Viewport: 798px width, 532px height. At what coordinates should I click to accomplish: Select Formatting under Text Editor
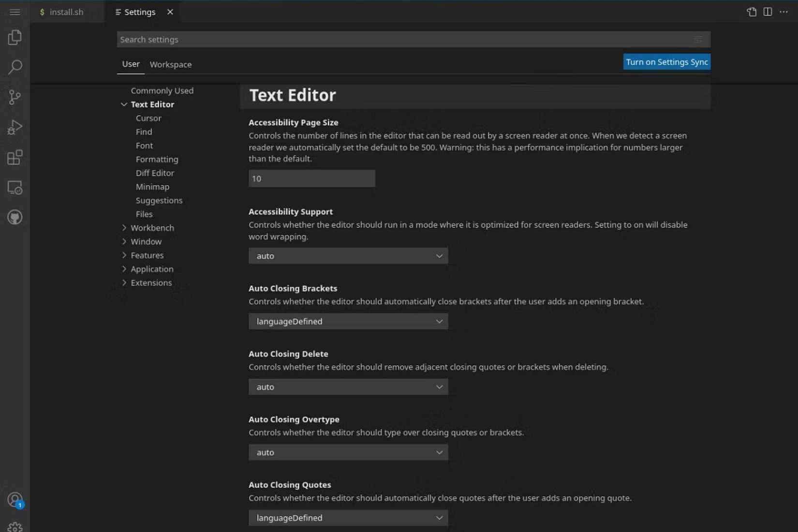point(157,159)
